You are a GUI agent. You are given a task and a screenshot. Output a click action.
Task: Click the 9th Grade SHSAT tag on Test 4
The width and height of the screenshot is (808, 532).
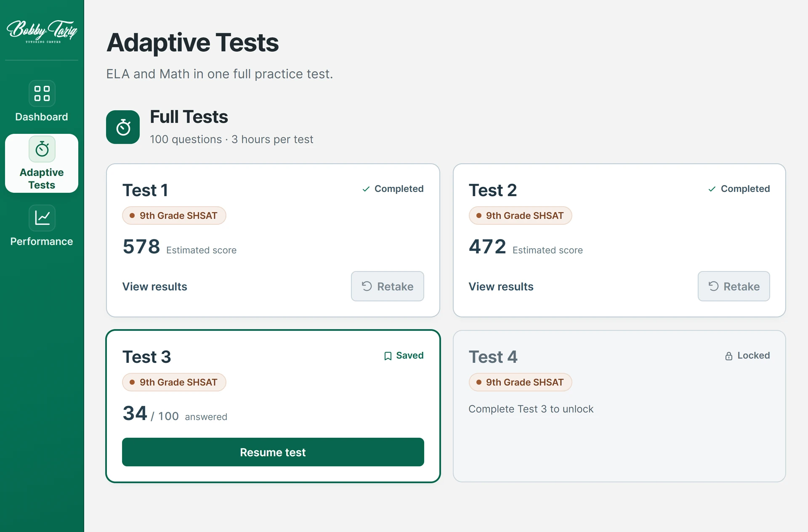[x=521, y=382]
